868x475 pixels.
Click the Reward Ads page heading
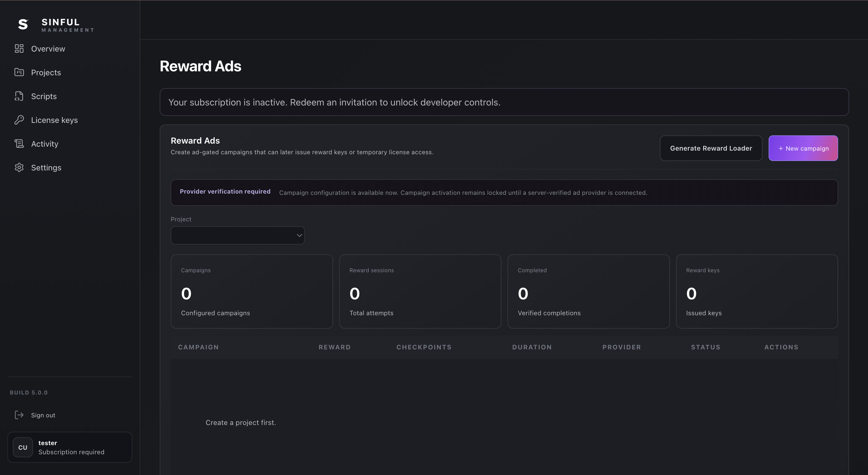(x=201, y=66)
